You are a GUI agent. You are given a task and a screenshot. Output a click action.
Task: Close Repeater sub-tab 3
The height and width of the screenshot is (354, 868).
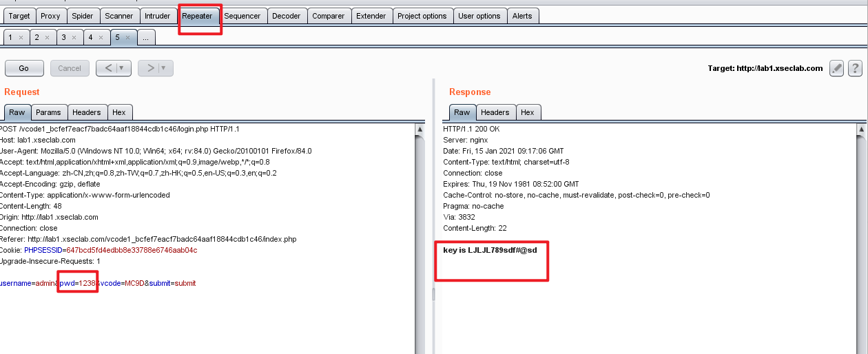(x=74, y=37)
